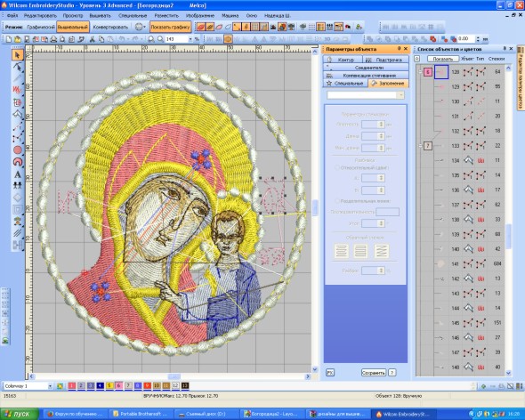Switch to the Подстрочка tab
This screenshot has width=525, height=420.
tap(385, 60)
